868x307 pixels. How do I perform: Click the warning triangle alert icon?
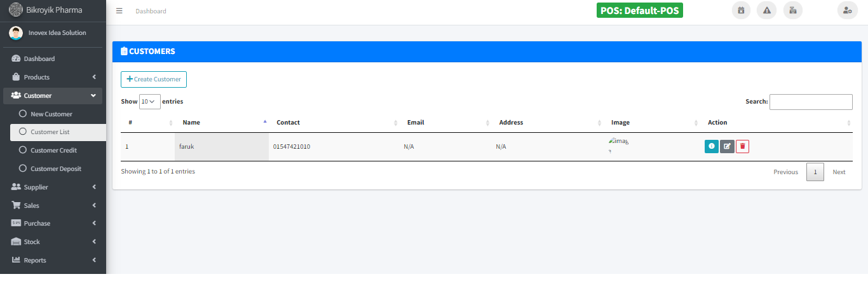pos(766,10)
